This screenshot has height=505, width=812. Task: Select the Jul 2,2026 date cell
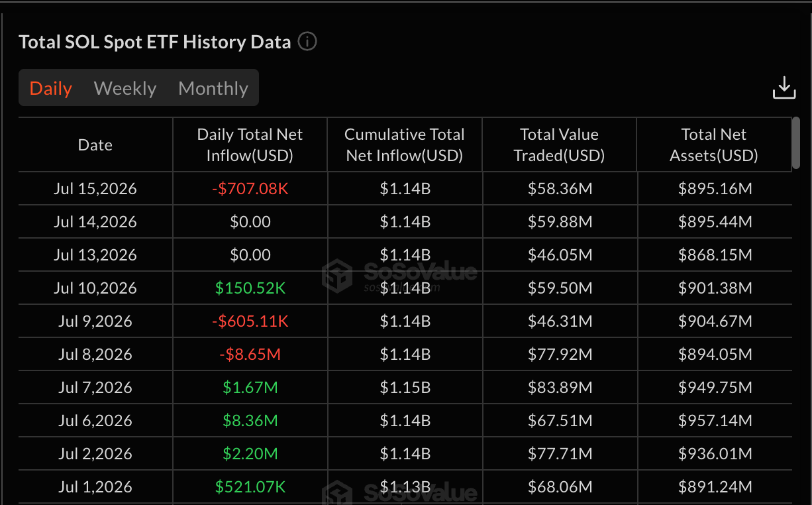(x=95, y=454)
